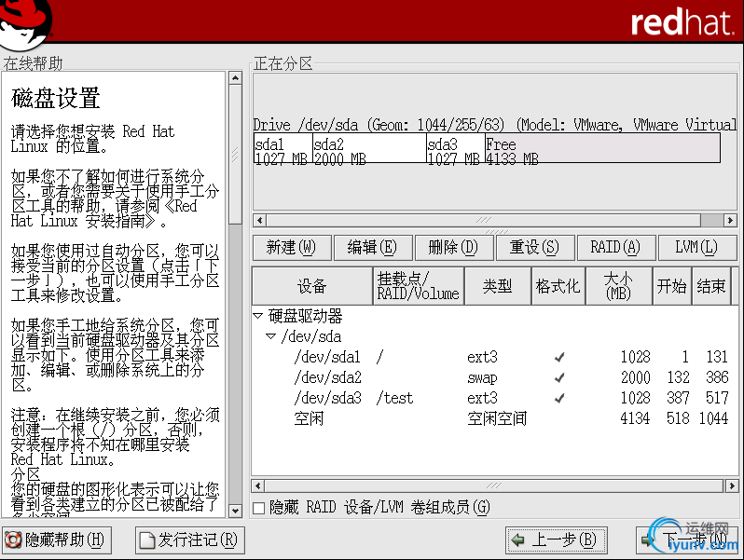744x560 pixels.
Task: Click the lifebuoy icon on Hide Help button
Action: point(13,540)
